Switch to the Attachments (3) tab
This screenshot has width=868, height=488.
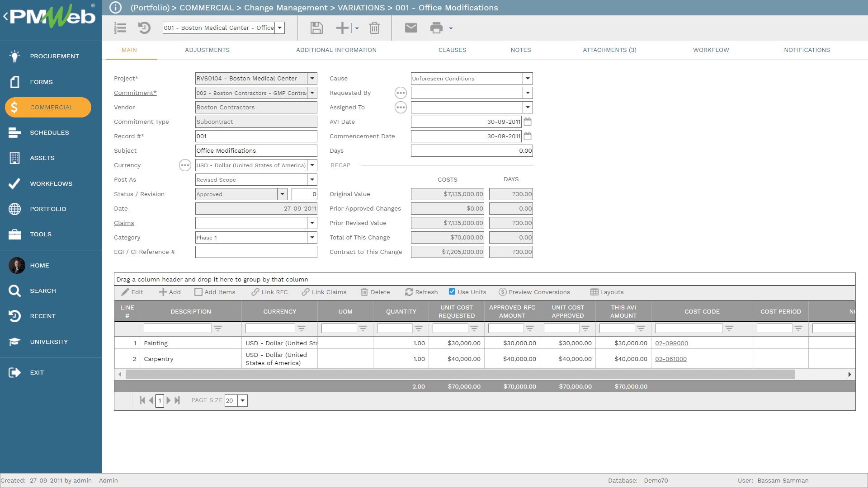(x=609, y=50)
